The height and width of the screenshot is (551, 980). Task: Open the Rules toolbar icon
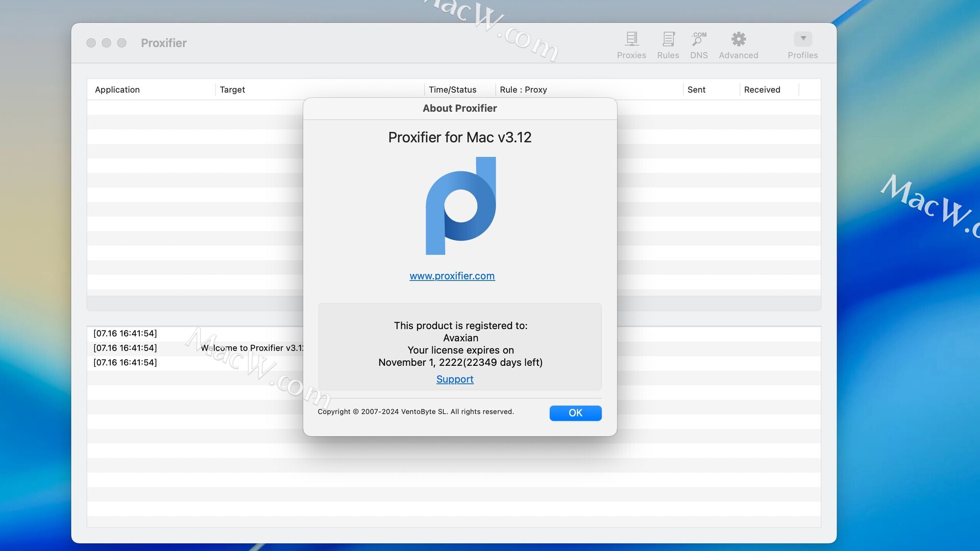click(x=668, y=44)
